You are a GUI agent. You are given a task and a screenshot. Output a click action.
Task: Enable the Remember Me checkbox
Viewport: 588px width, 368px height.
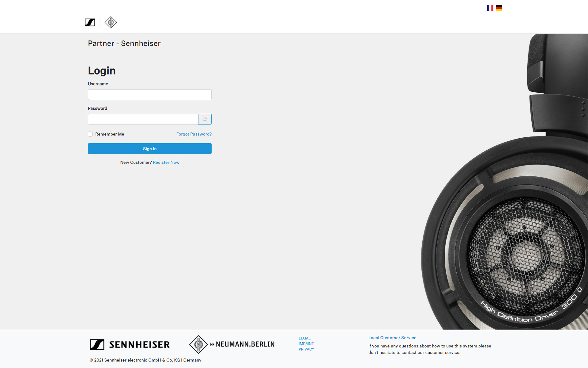click(90, 134)
